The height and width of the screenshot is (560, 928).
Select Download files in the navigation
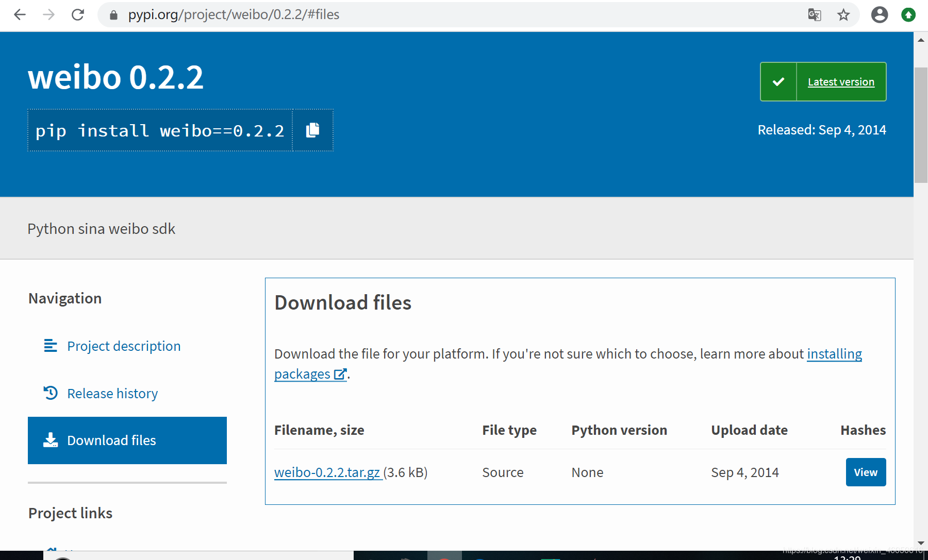[111, 440]
